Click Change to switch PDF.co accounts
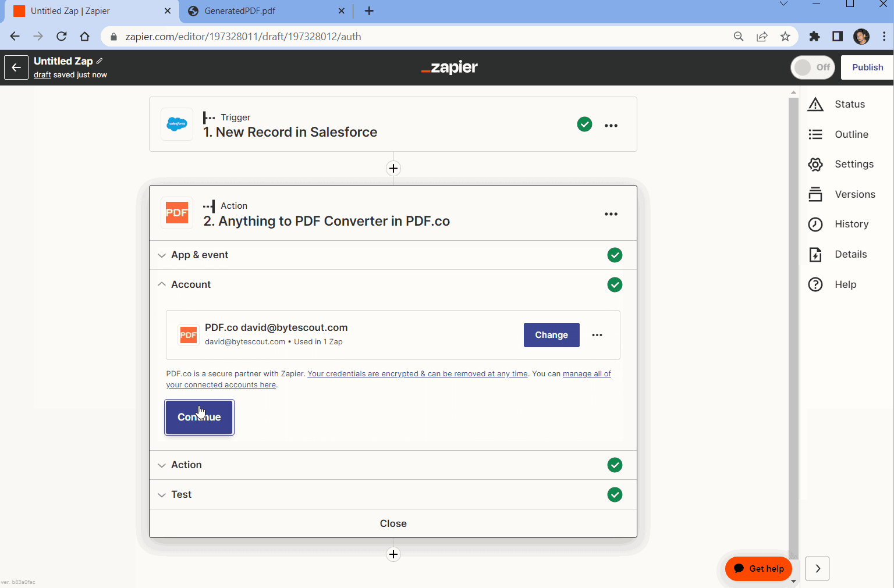894x588 pixels. pyautogui.click(x=551, y=335)
